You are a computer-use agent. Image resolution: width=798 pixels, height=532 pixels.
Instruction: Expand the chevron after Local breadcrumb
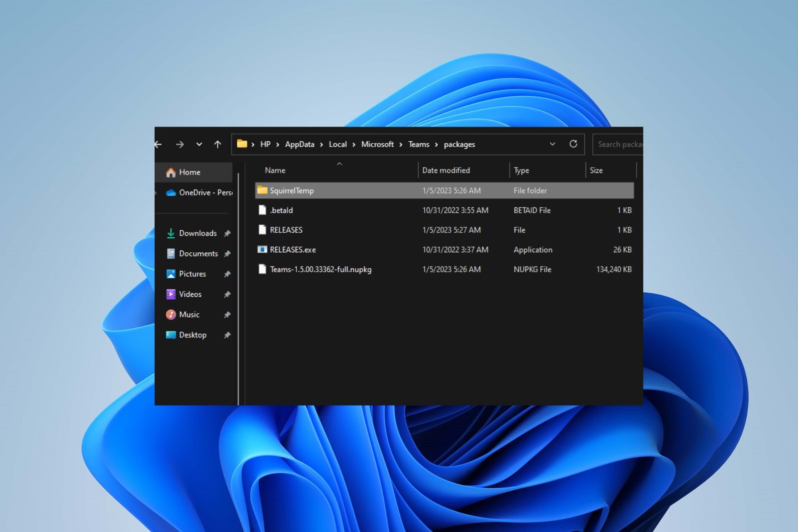click(354, 145)
